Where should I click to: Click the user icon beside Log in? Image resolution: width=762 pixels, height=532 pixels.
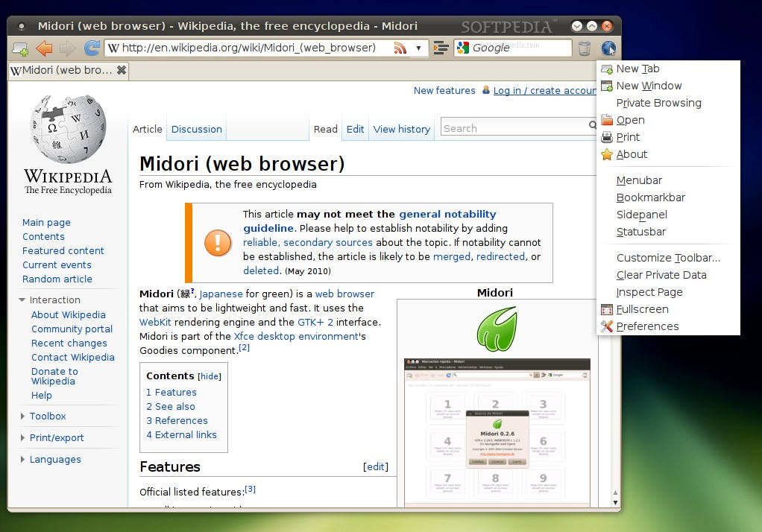486,90
